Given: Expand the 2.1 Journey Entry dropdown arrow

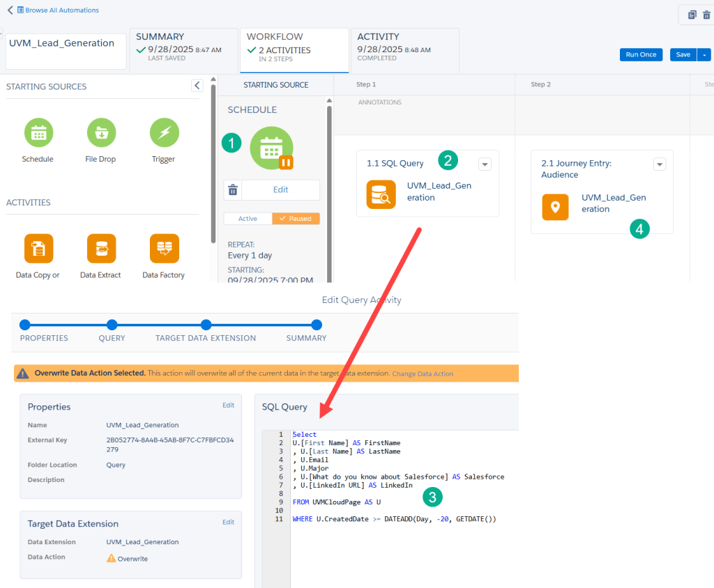Looking at the screenshot, I should (660, 164).
